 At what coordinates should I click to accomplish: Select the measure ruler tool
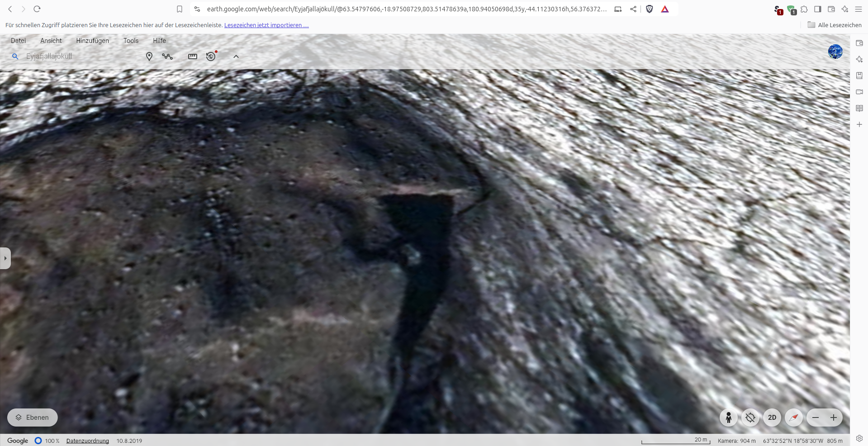coord(193,57)
